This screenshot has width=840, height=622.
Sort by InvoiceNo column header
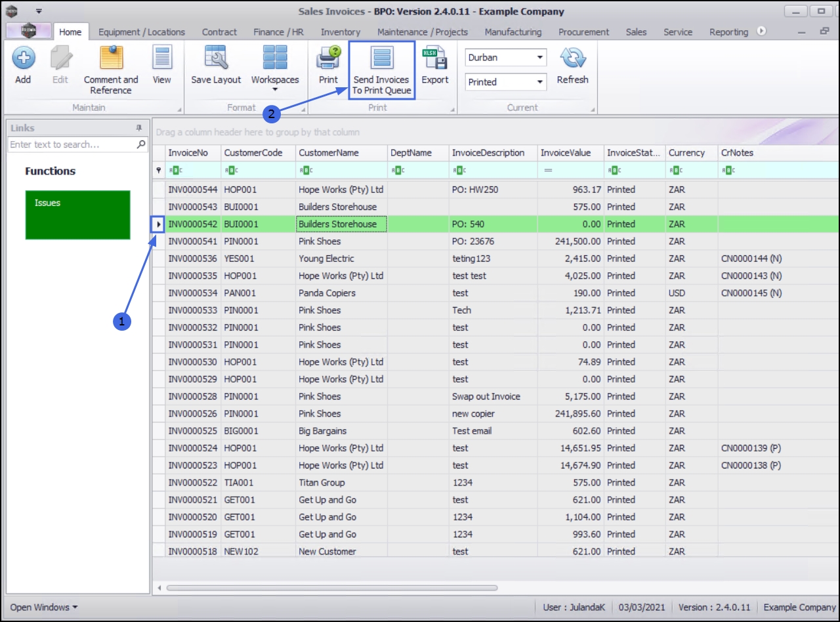pyautogui.click(x=193, y=153)
